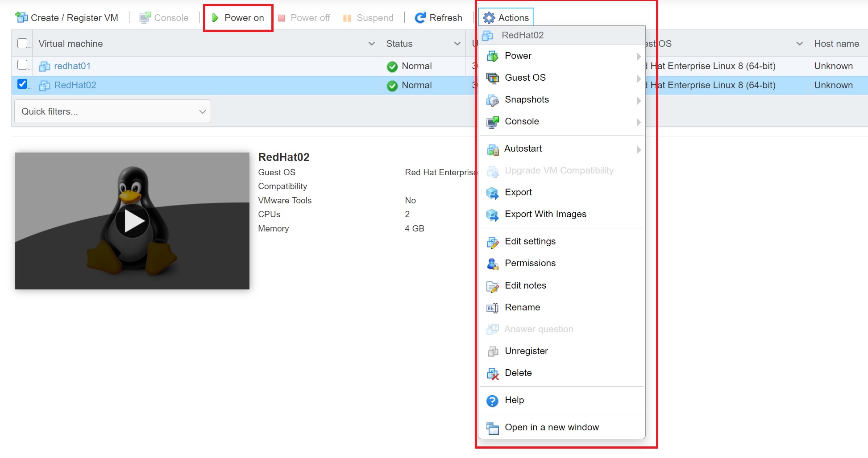Click the Normal status in redhat01 row
The height and width of the screenshot is (458, 868).
416,66
